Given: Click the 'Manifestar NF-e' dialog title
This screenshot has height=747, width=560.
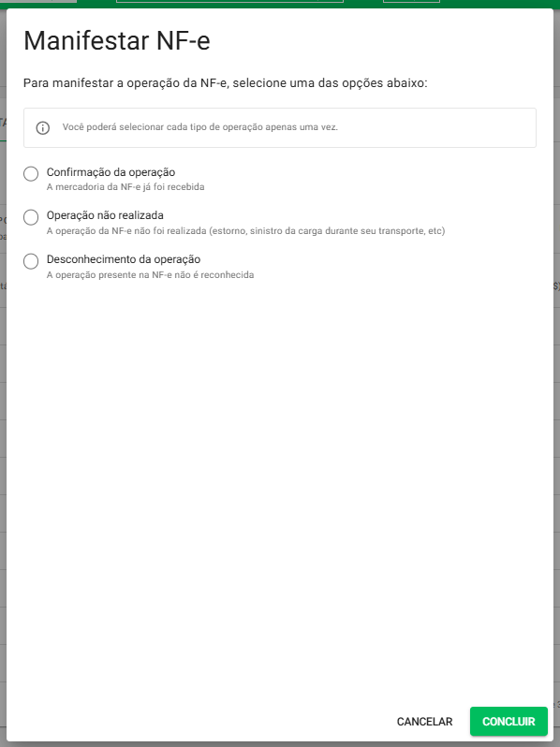Looking at the screenshot, I should [x=117, y=40].
